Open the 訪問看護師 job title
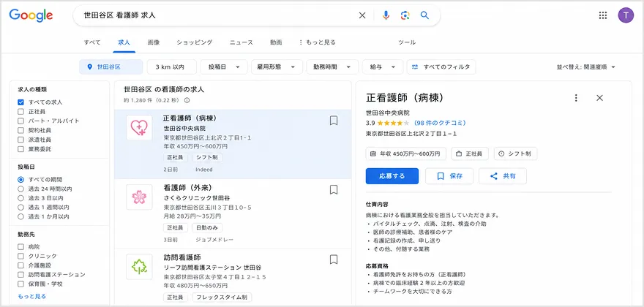Image resolution: width=644 pixels, height=307 pixels. [x=182, y=257]
